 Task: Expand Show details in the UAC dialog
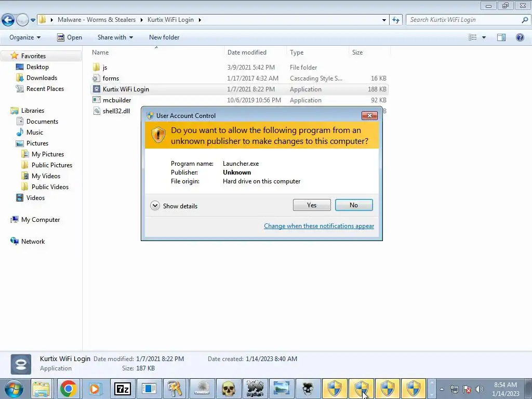pyautogui.click(x=174, y=206)
